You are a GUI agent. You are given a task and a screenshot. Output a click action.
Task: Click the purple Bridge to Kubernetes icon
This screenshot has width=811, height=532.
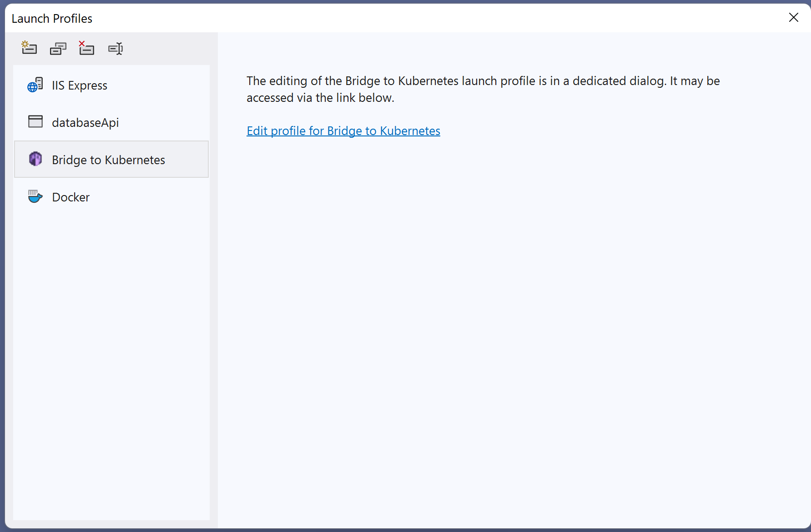tap(35, 159)
